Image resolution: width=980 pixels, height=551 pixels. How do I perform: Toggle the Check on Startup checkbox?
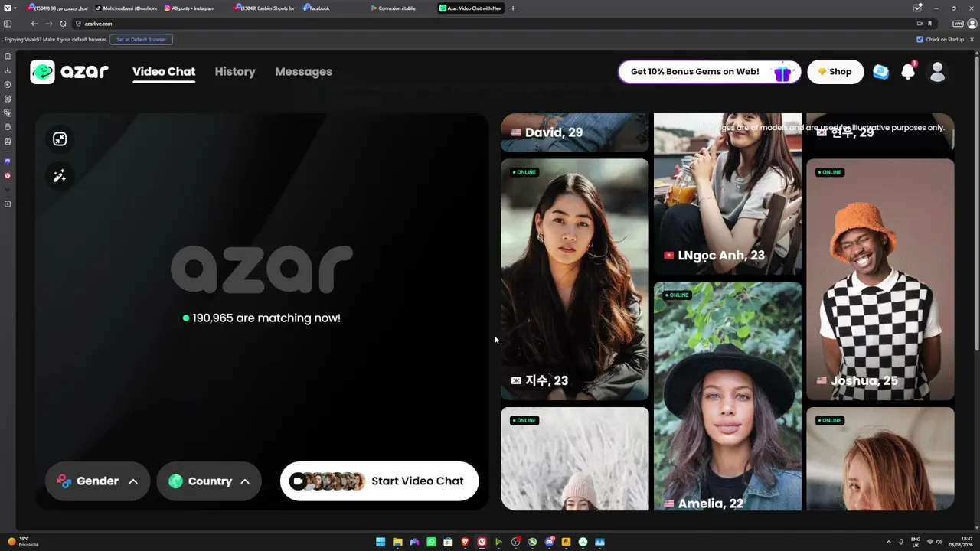point(920,39)
